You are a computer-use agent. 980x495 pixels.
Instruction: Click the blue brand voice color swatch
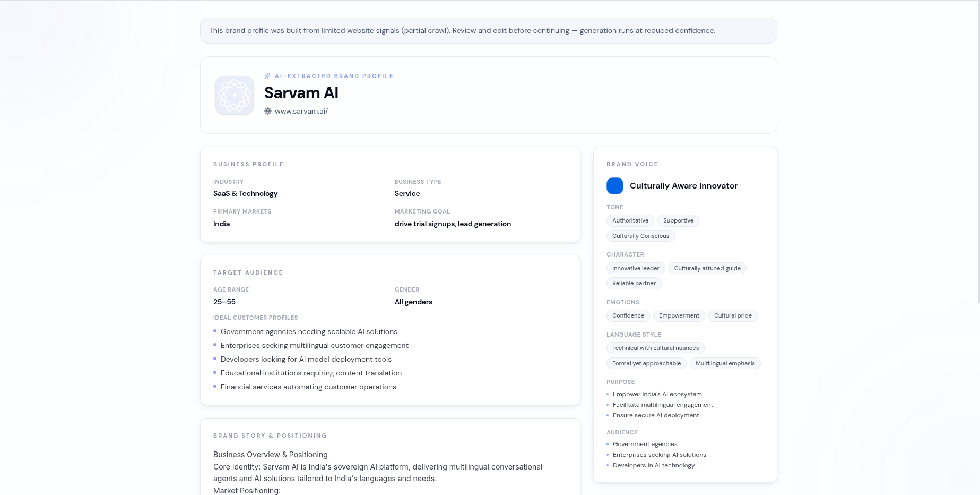(x=615, y=186)
